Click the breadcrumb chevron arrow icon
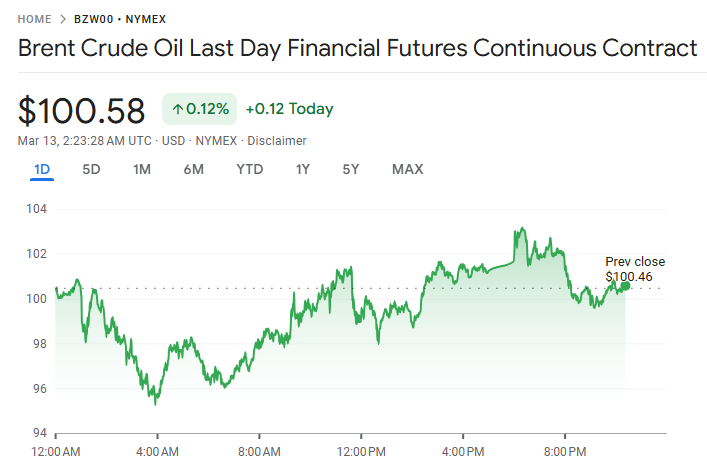This screenshot has height=472, width=707. click(x=63, y=19)
